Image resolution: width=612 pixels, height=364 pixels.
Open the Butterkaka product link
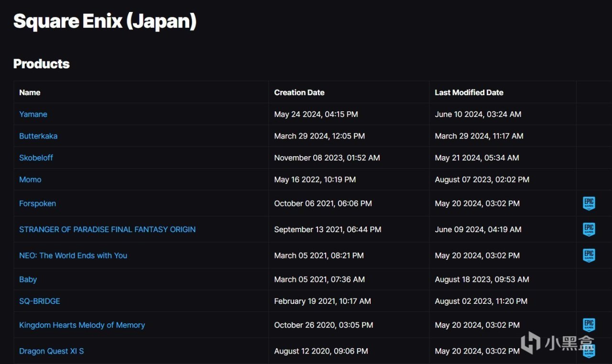pyautogui.click(x=38, y=136)
